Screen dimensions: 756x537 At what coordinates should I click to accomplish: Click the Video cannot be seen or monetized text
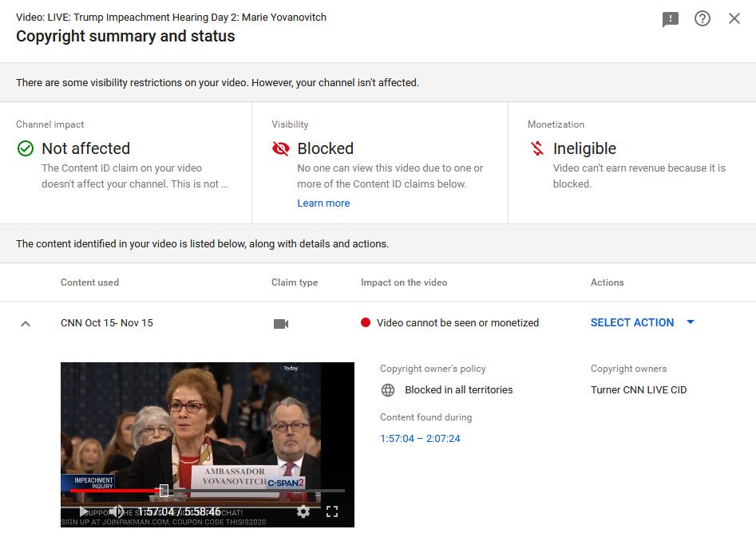[x=457, y=323]
